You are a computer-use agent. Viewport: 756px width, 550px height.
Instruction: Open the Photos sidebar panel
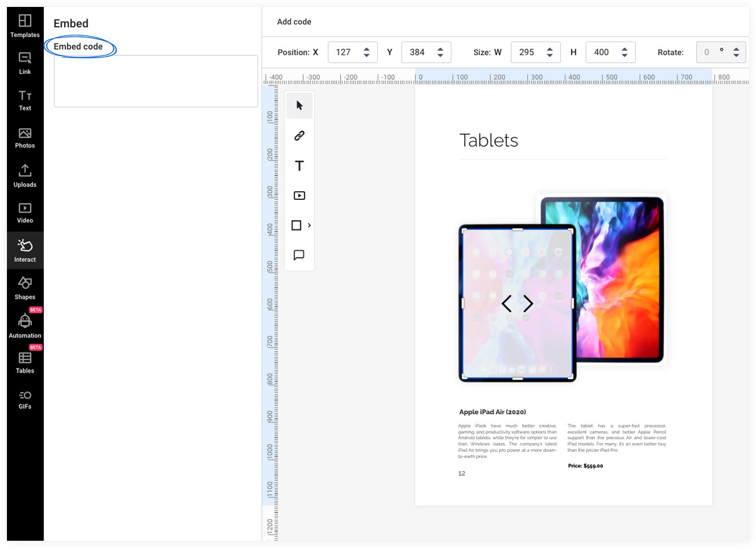tap(25, 138)
